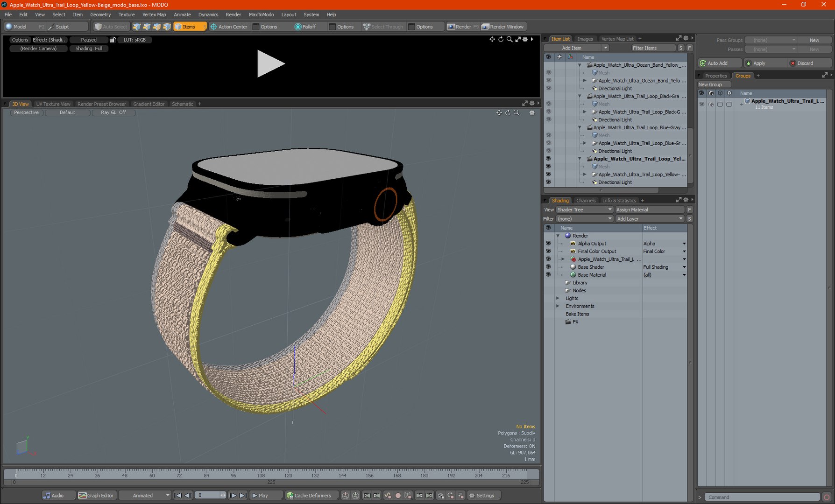Open the Graph Editor
The image size is (835, 504).
point(96,496)
